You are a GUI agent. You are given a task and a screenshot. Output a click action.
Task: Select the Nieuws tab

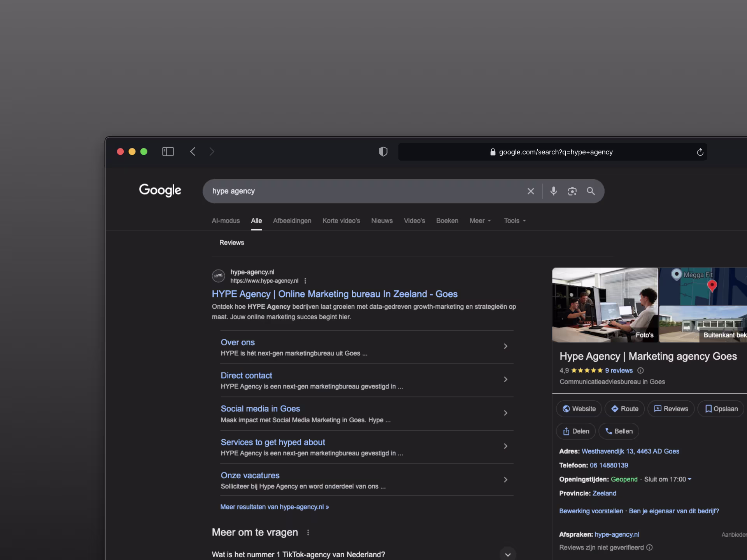382,221
